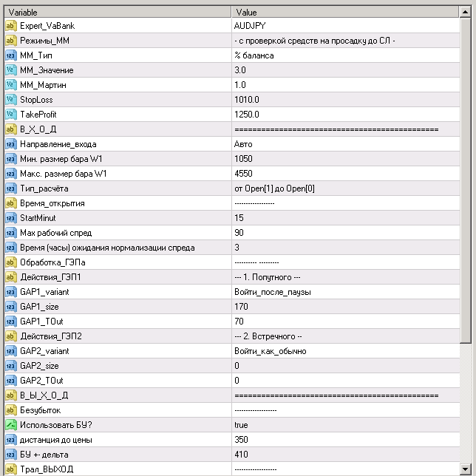Click the string icon beside Режимы_ММ
This screenshot has height=476, width=476.
[x=10, y=41]
